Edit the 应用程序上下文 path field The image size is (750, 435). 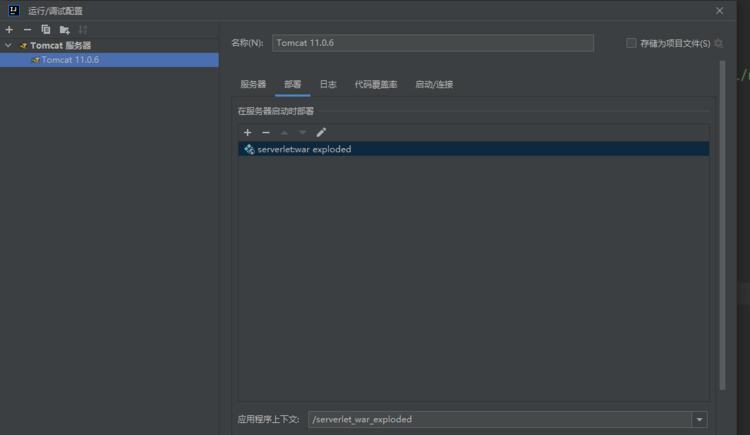tap(500, 420)
